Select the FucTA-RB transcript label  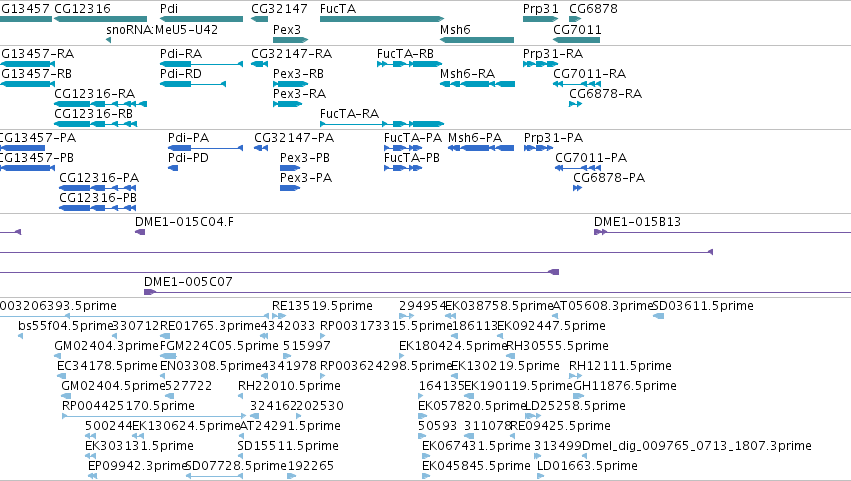click(405, 54)
